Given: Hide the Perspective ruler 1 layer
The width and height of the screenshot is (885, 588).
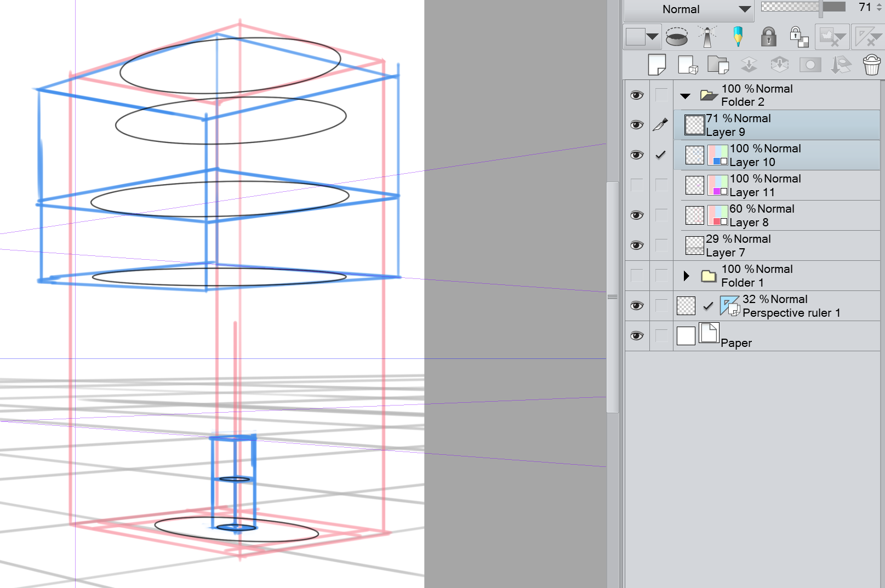Looking at the screenshot, I should pos(637,306).
